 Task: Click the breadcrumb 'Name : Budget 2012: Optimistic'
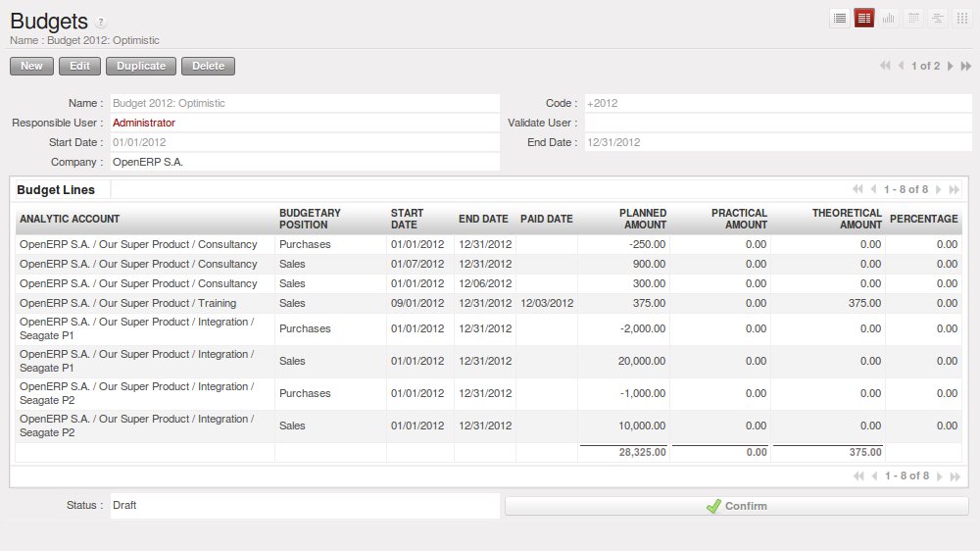tap(84, 40)
